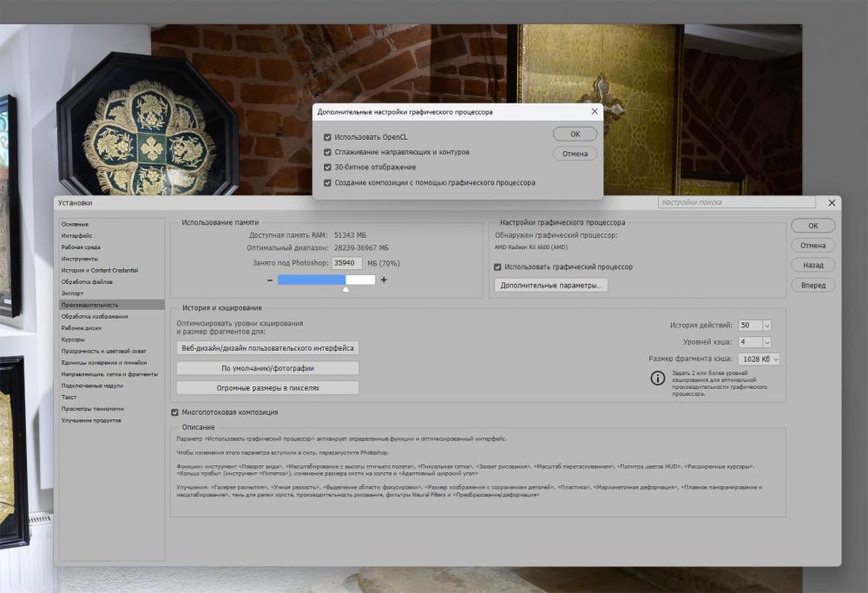
Task: Open История и Content Credential section
Action: point(112,271)
